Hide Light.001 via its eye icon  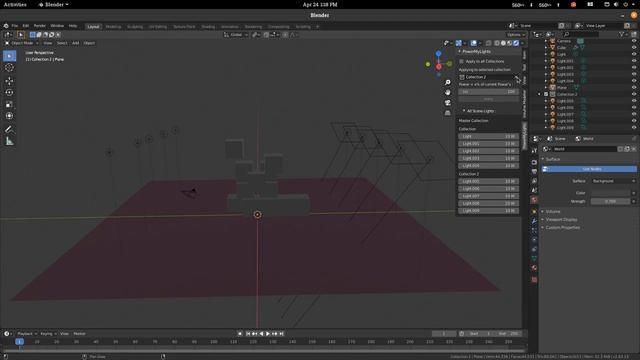[634, 61]
